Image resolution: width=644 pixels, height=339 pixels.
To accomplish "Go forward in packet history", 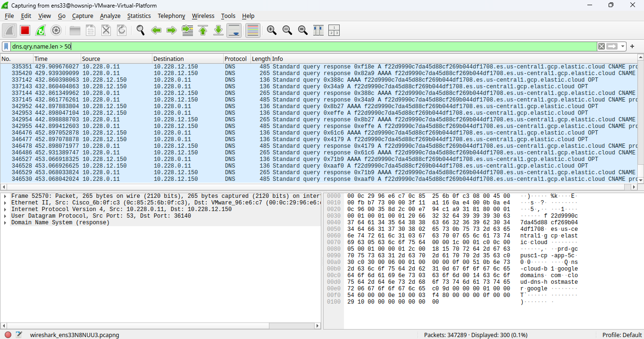I will pyautogui.click(x=172, y=30).
